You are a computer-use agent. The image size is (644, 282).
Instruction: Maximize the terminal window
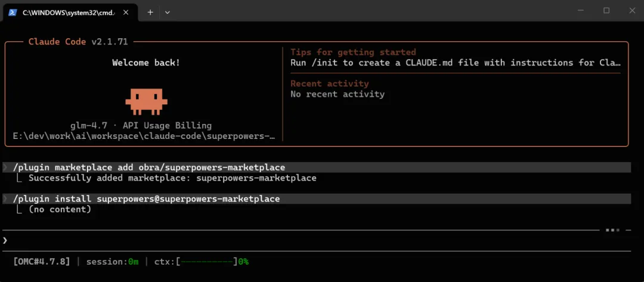(x=606, y=11)
